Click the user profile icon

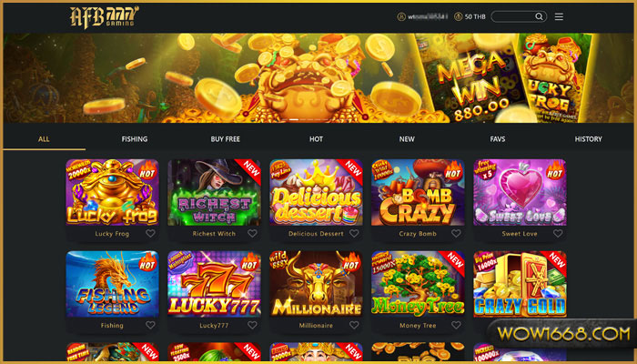click(x=401, y=16)
